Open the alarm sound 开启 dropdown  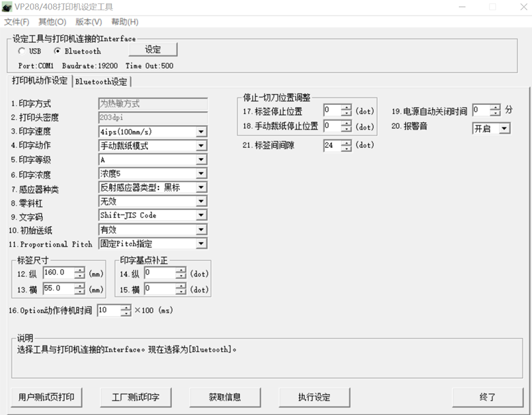tap(504, 128)
